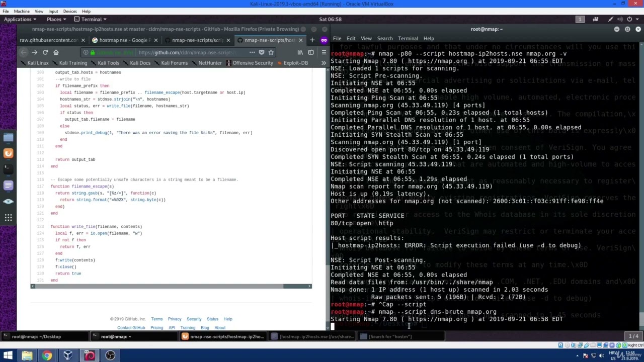The height and width of the screenshot is (362, 644).
Task: View site info for the GitHub URL
Action: coord(86,52)
